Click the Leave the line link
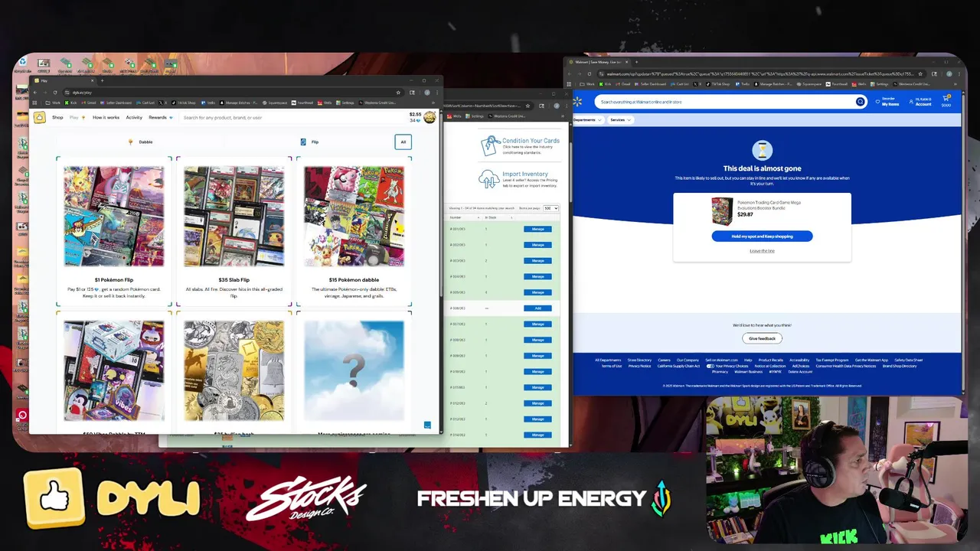 point(762,251)
